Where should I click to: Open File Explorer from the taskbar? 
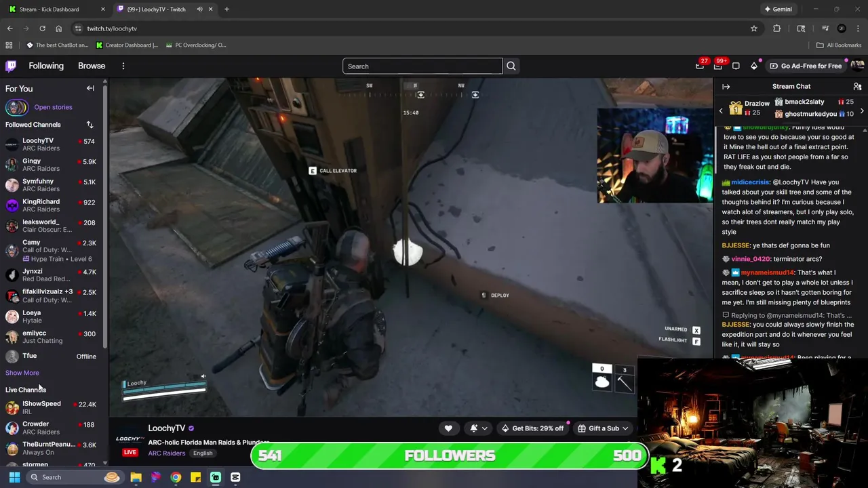tap(136, 477)
